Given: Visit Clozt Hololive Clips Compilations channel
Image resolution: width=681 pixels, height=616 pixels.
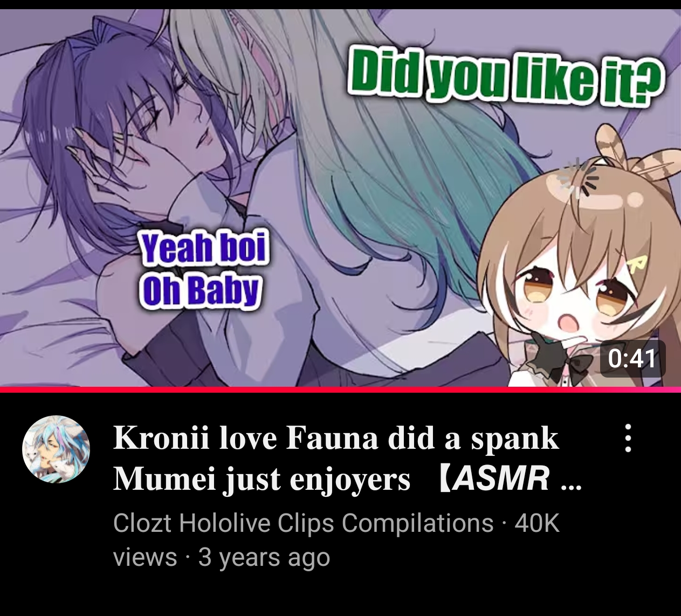Looking at the screenshot, I should click(x=303, y=523).
